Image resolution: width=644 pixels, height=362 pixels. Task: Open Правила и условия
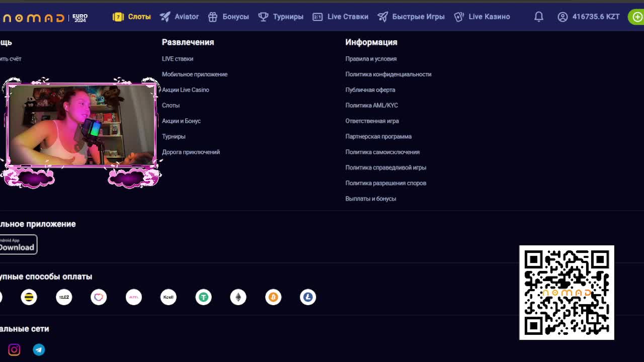pyautogui.click(x=371, y=59)
